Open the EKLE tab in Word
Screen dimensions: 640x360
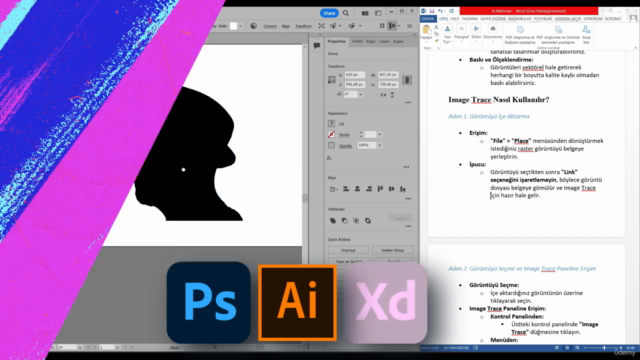(x=455, y=19)
